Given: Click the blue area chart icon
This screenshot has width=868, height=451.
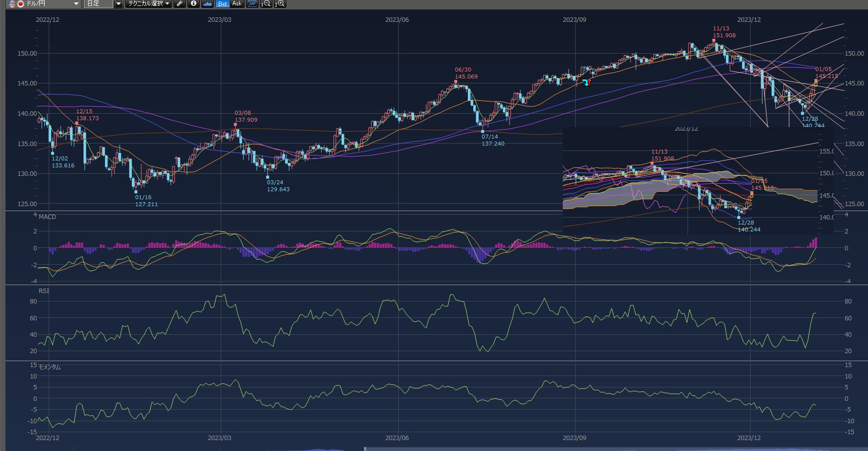Looking at the screenshot, I should [x=208, y=4].
